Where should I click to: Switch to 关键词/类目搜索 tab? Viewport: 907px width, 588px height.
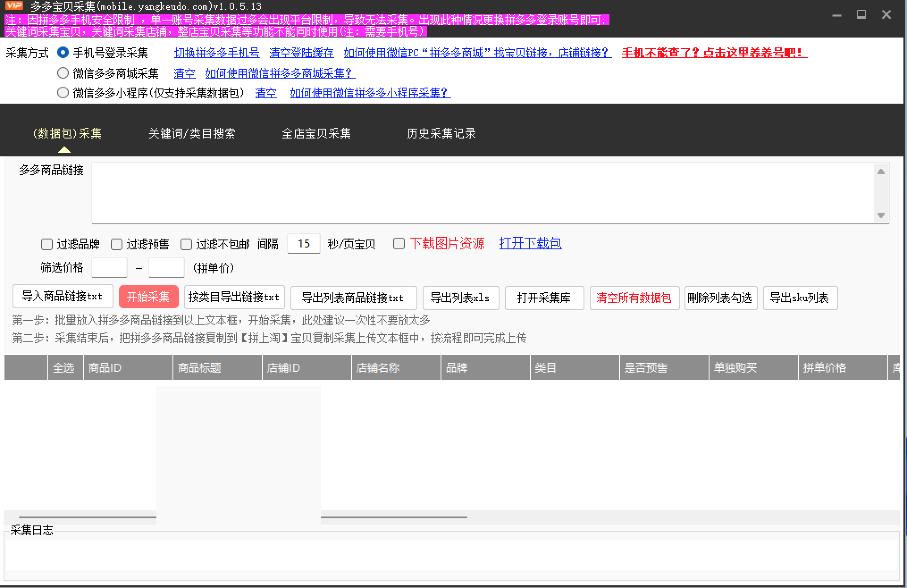192,133
